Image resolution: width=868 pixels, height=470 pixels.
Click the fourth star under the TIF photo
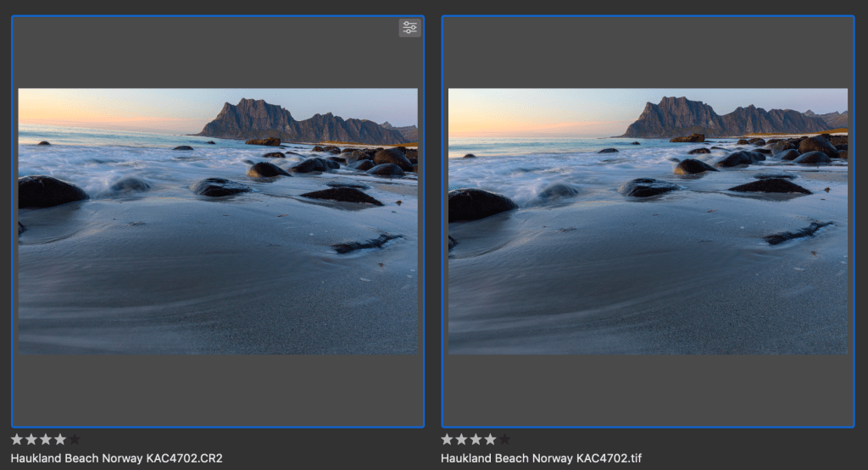pos(490,440)
